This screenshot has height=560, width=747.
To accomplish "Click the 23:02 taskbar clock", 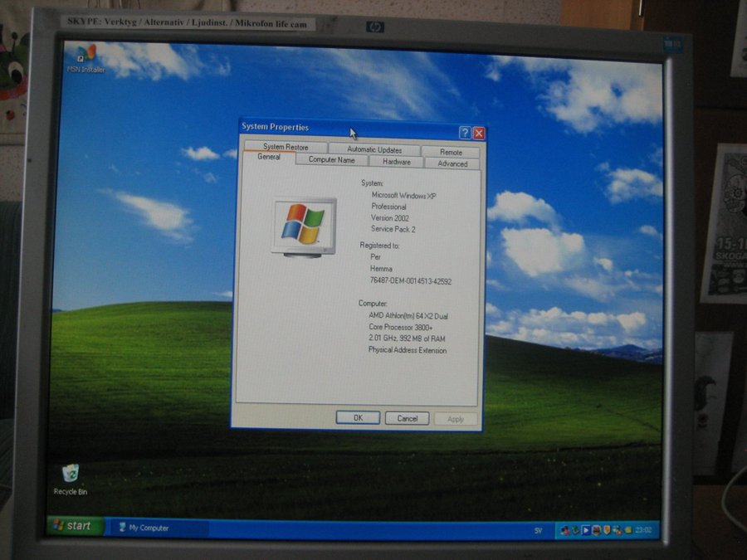I will (x=643, y=530).
